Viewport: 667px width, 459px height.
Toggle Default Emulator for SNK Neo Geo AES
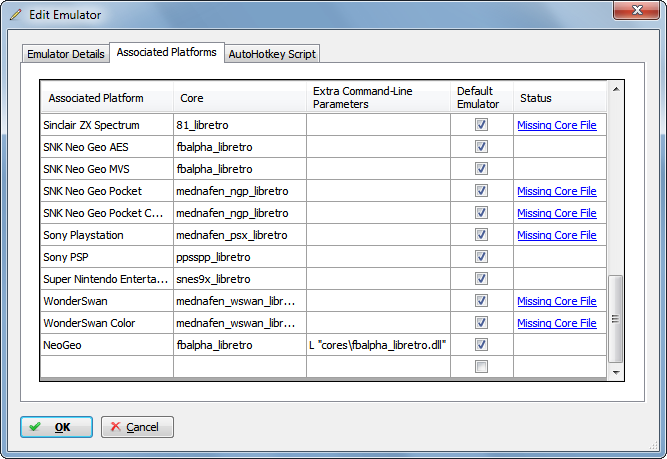click(481, 147)
